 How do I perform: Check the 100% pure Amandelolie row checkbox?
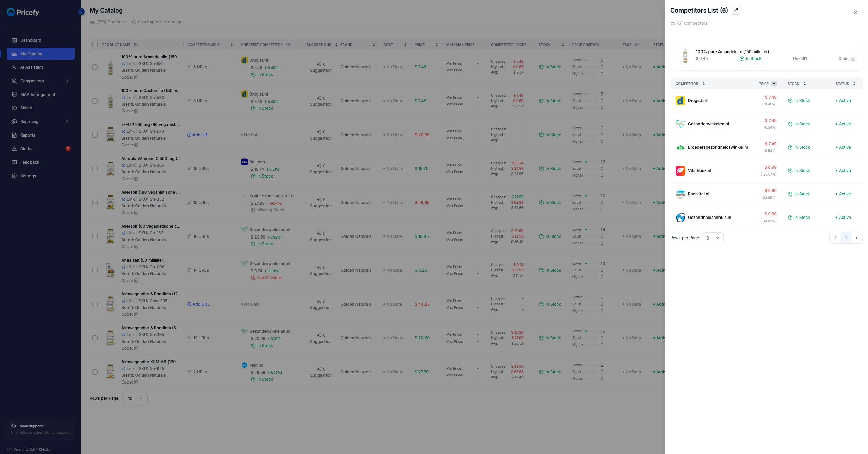(x=95, y=67)
